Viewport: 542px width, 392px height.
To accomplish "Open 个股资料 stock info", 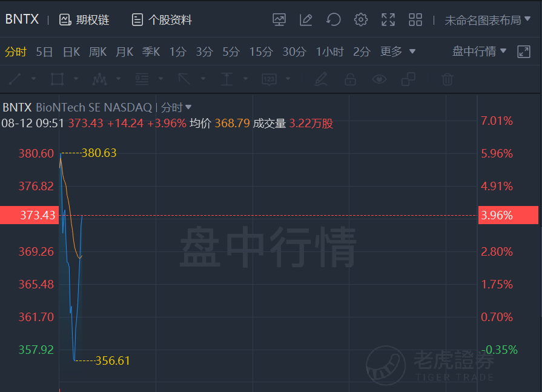I will point(162,20).
